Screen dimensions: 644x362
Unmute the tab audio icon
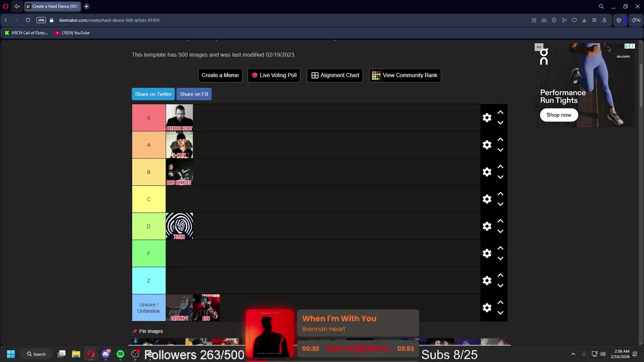pos(17,7)
